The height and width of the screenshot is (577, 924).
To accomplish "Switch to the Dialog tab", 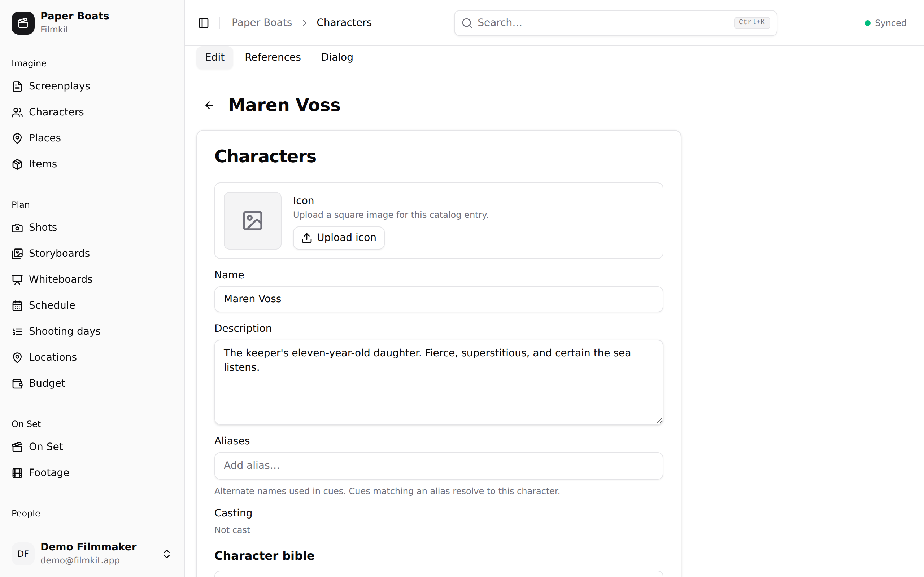I will (x=337, y=57).
